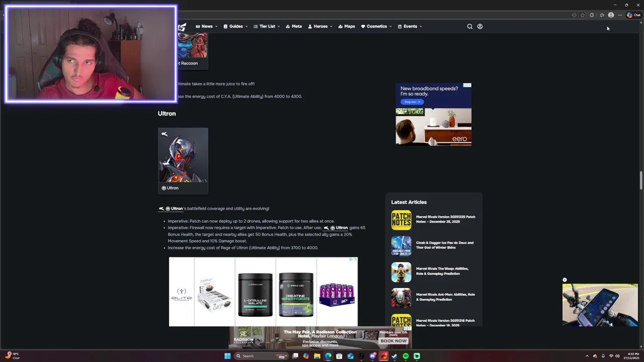The image size is (644, 362).
Task: Open Spotify from taskbar
Action: pos(406,356)
